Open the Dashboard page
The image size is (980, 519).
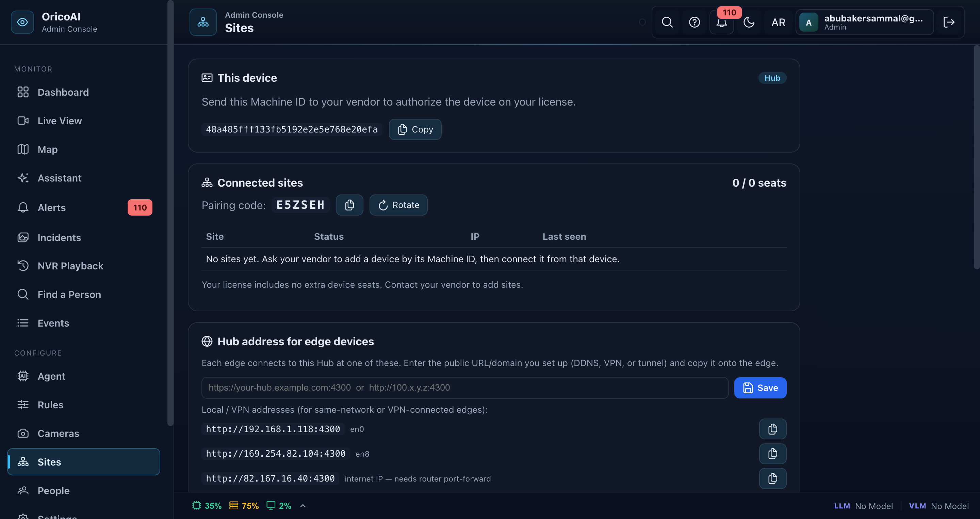click(x=84, y=92)
